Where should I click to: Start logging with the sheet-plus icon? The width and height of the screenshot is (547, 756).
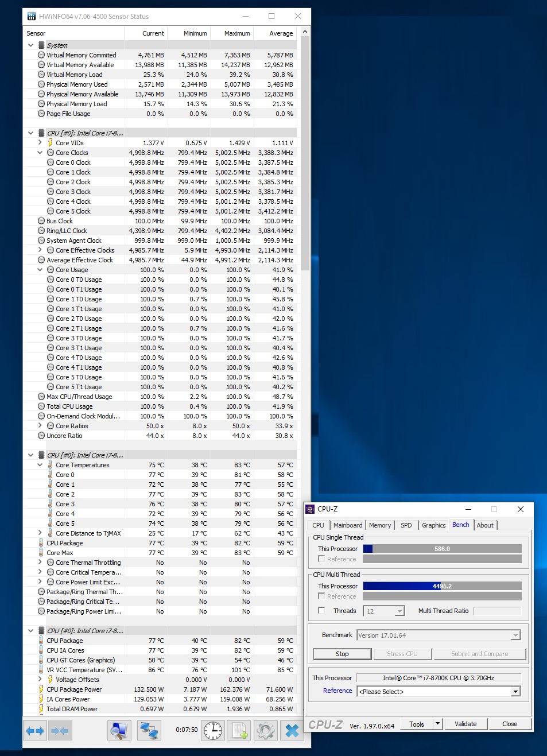pyautogui.click(x=239, y=731)
